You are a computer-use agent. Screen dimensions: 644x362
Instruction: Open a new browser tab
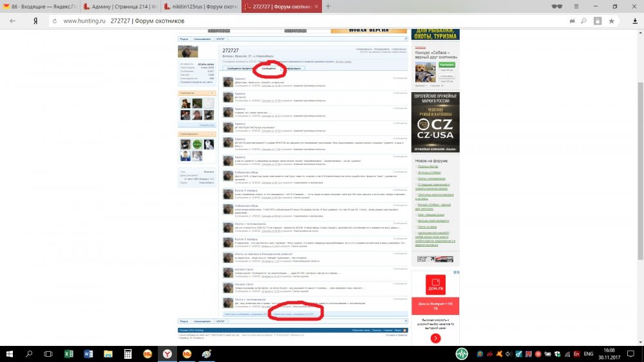pyautogui.click(x=328, y=6)
